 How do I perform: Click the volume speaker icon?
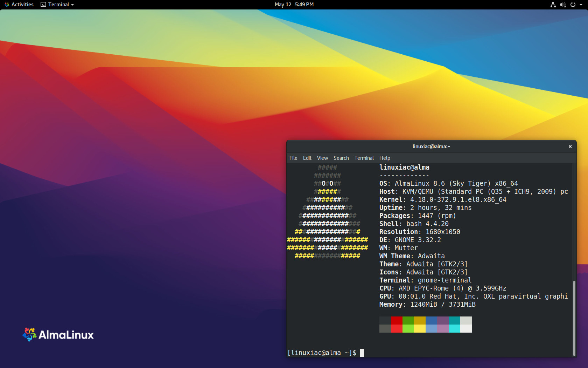563,5
